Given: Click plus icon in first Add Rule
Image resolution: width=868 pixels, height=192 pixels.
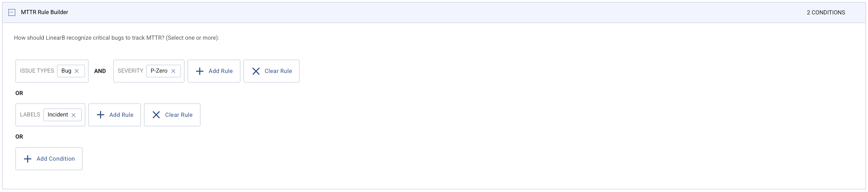Looking at the screenshot, I should tap(200, 71).
